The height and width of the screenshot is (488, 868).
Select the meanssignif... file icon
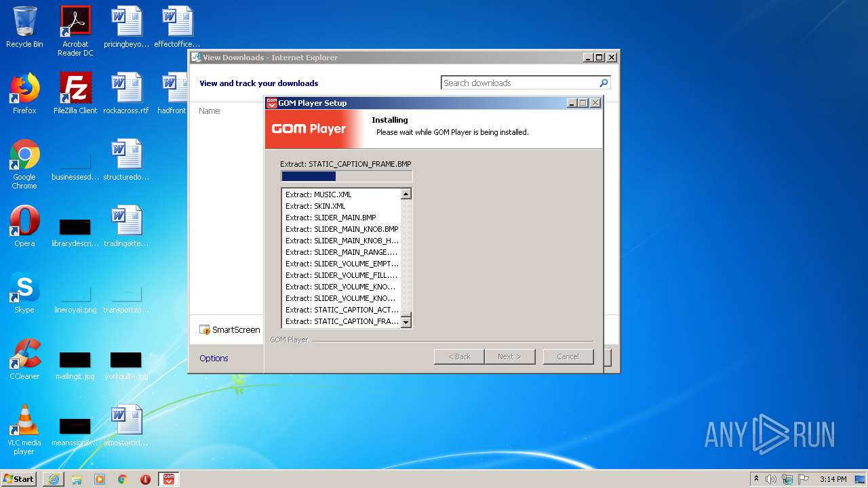75,431
